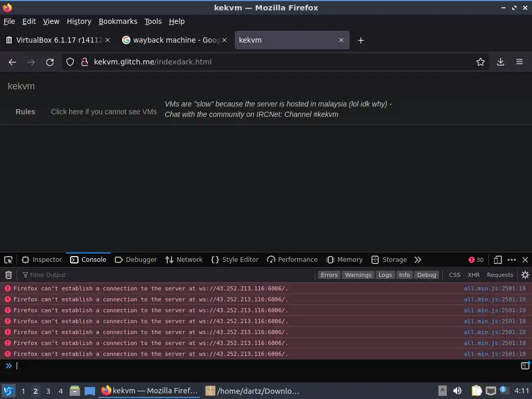
Task: Show the 30 errors count badge
Action: point(476,260)
